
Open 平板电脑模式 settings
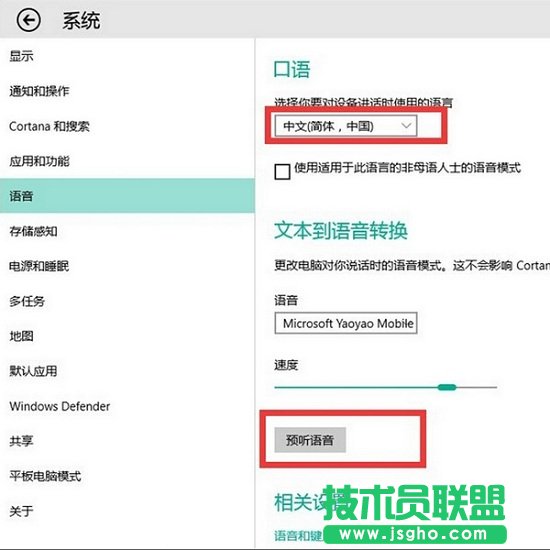coord(45,476)
